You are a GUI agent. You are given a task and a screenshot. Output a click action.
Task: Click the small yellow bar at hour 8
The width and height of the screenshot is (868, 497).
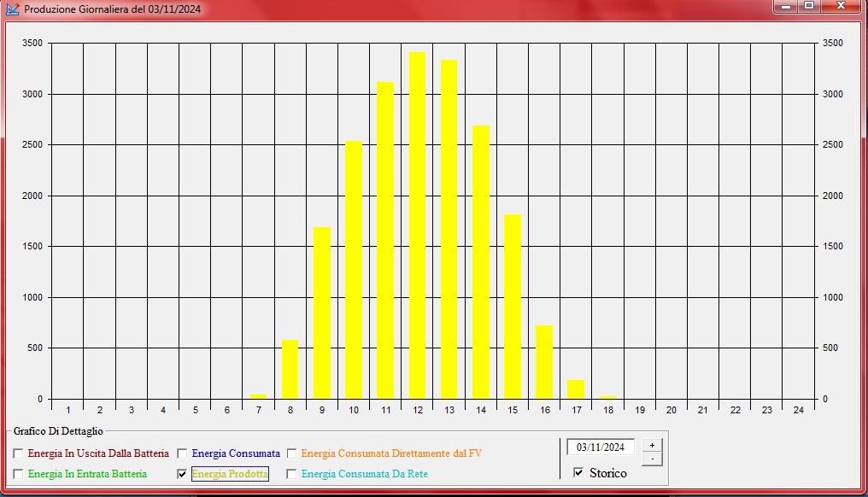click(x=290, y=369)
